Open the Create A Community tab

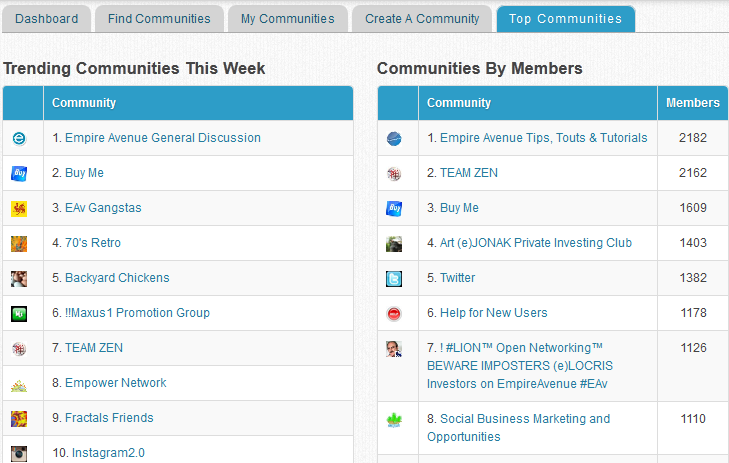[422, 19]
